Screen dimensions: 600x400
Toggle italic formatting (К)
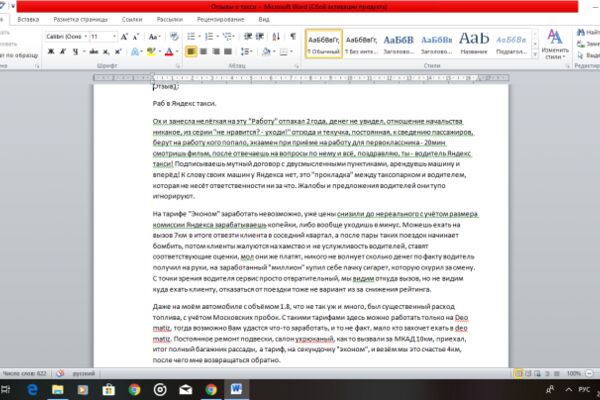tap(63, 51)
